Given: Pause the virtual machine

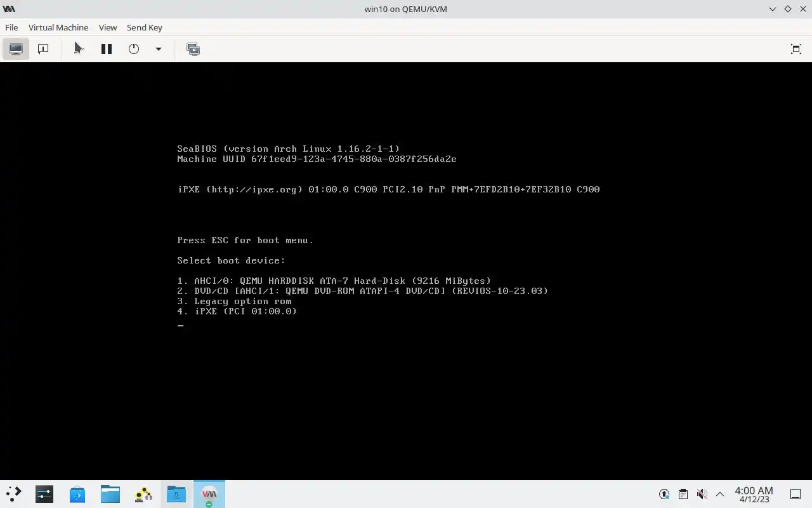Looking at the screenshot, I should (107, 49).
